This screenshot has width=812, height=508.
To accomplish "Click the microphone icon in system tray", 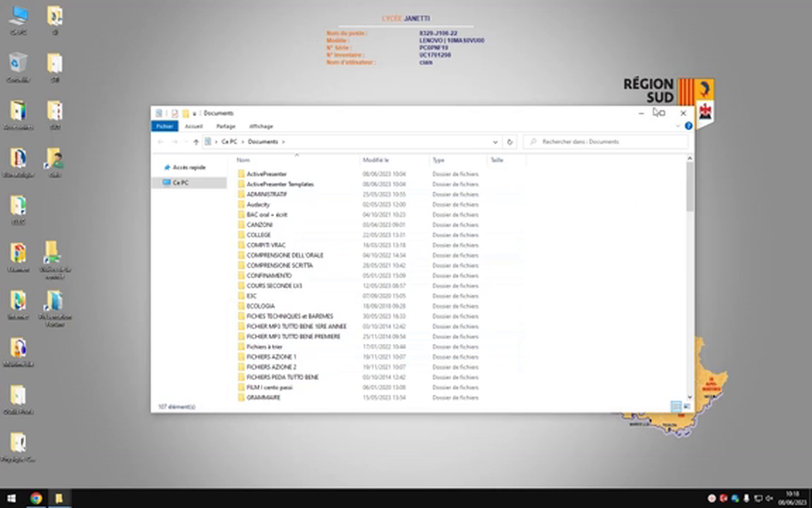I will click(746, 498).
